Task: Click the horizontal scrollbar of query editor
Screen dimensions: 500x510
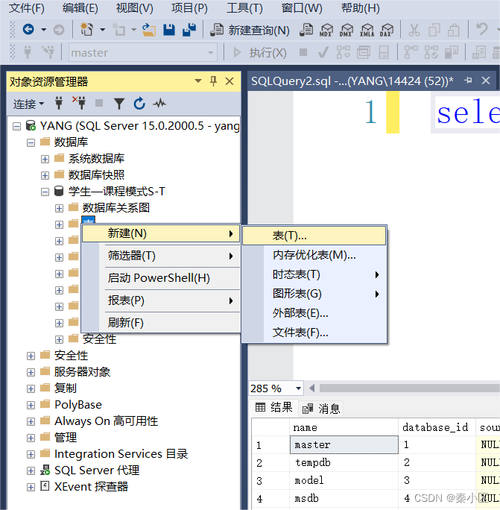Action: coord(409,388)
